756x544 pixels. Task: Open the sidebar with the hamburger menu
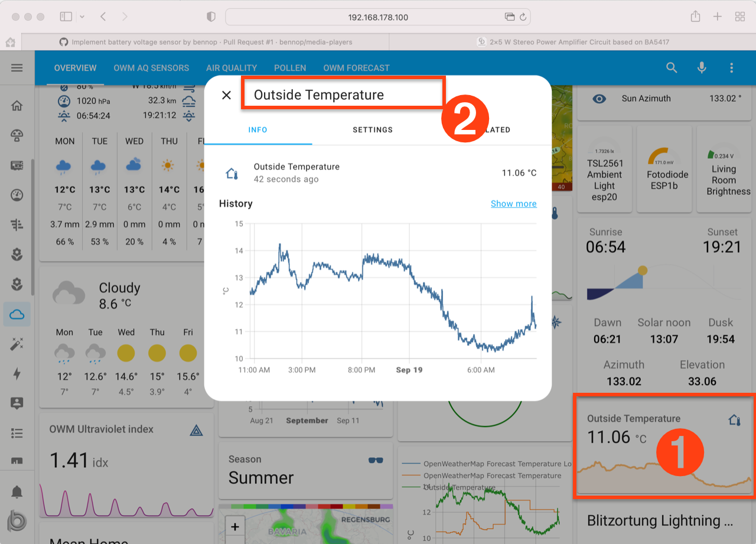[x=17, y=67]
